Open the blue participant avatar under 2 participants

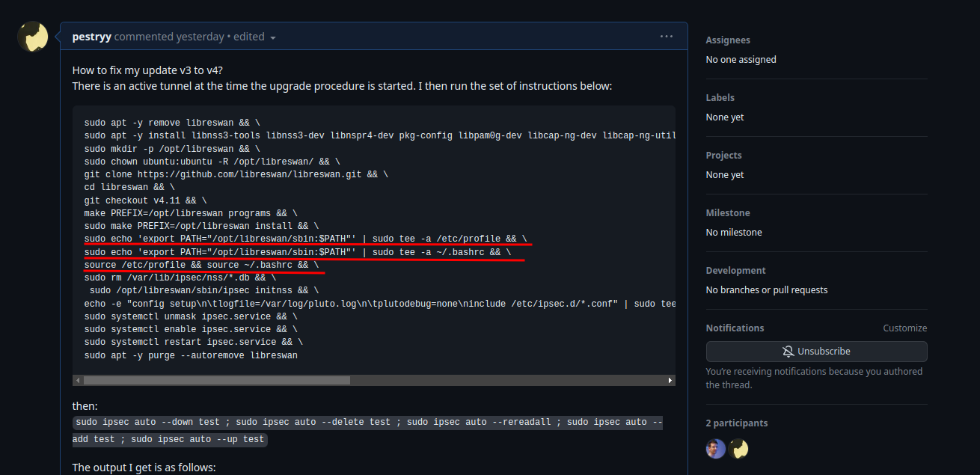(x=715, y=448)
